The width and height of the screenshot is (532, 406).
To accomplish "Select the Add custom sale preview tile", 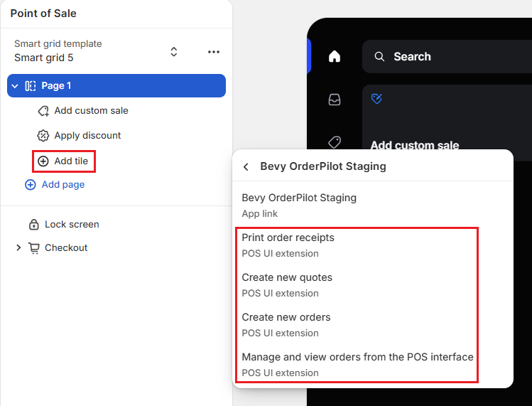I will [x=447, y=117].
